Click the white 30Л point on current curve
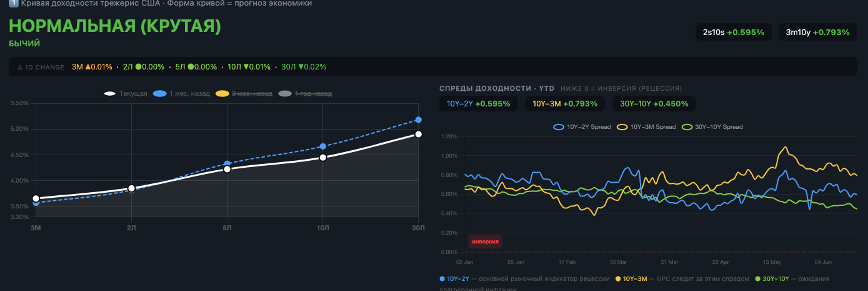 [418, 135]
